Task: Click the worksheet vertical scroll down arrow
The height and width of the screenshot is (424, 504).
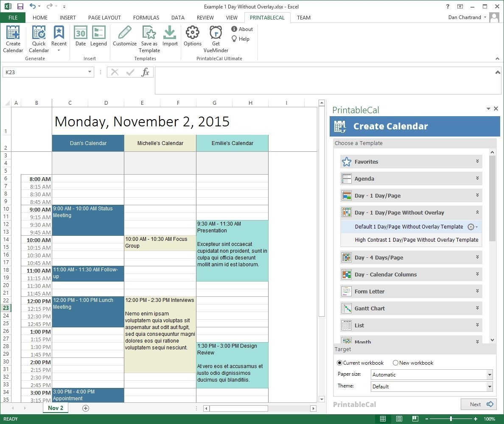Action: point(322,399)
